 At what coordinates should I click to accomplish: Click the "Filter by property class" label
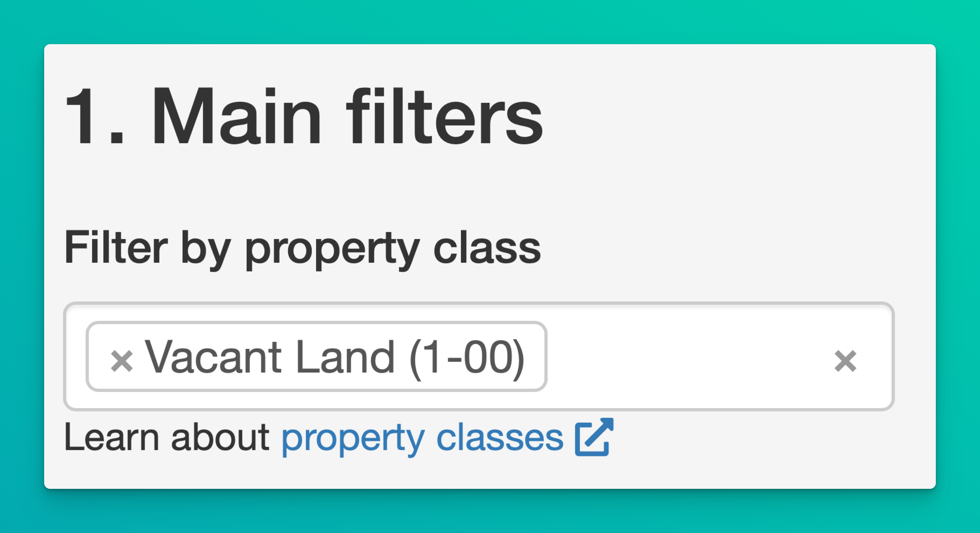coord(302,248)
